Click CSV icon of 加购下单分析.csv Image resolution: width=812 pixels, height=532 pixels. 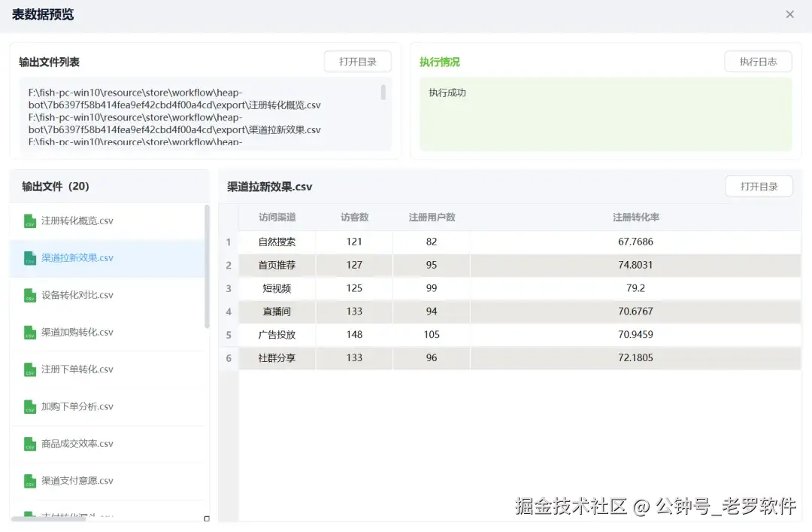click(x=30, y=407)
